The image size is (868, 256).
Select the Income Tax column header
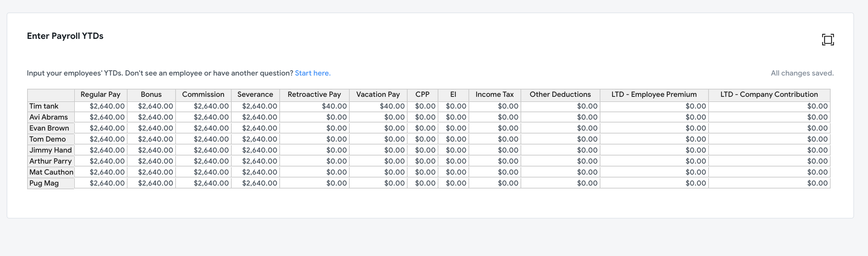[495, 95]
